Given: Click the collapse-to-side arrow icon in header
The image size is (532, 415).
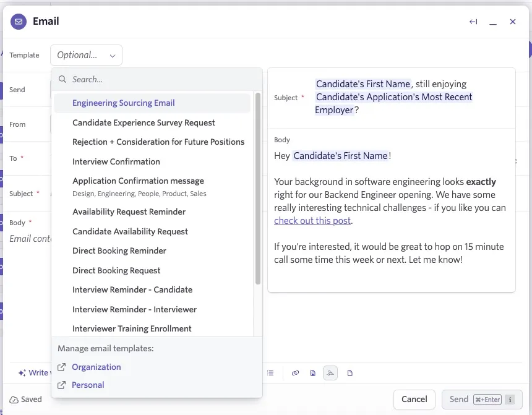Looking at the screenshot, I should coord(473,22).
